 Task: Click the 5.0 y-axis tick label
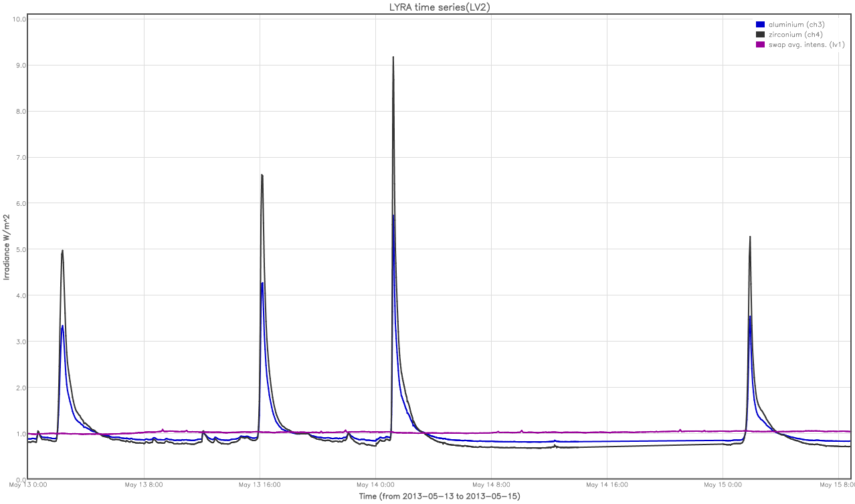(20, 249)
